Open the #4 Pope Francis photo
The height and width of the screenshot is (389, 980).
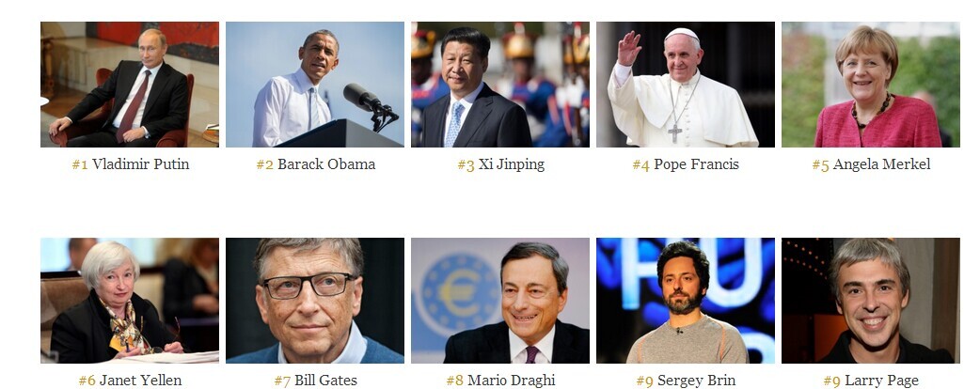point(685,85)
